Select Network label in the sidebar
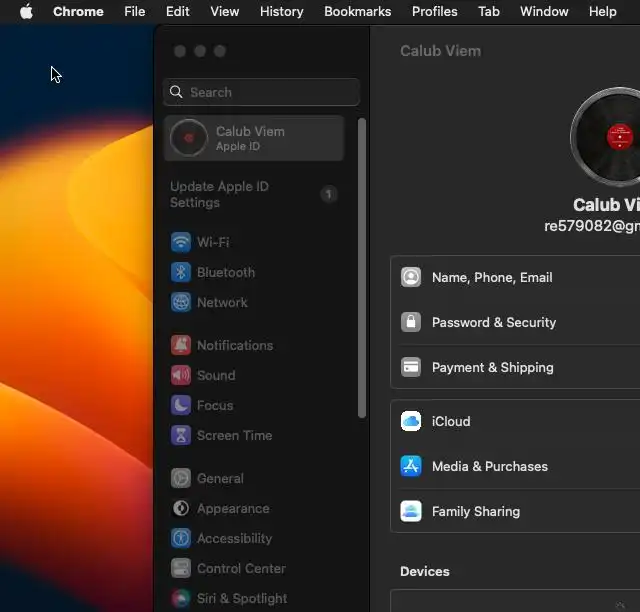This screenshot has height=612, width=640. (x=222, y=303)
